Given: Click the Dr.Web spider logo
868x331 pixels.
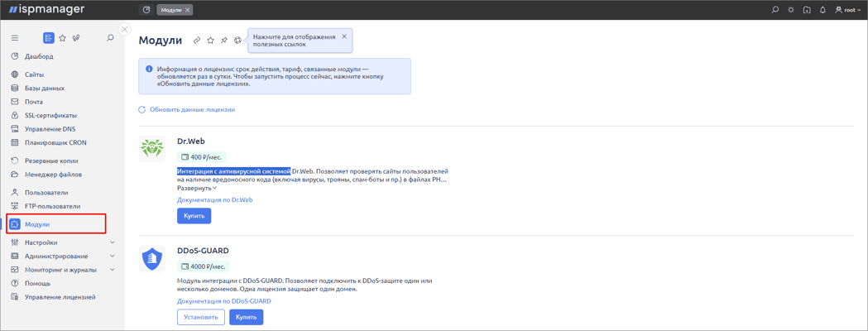Looking at the screenshot, I should pyautogui.click(x=151, y=149).
